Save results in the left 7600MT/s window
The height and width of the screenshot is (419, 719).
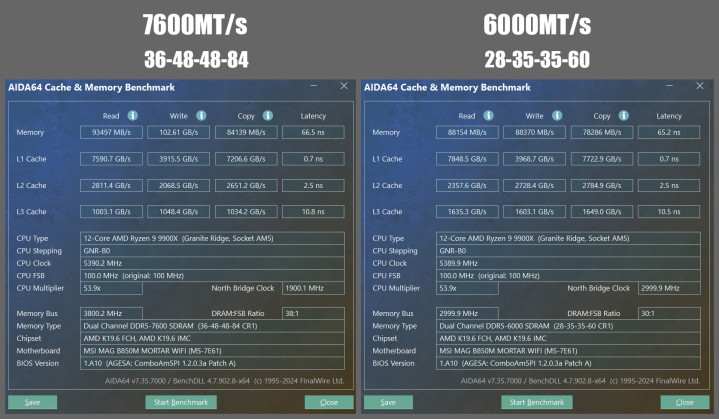coord(33,402)
